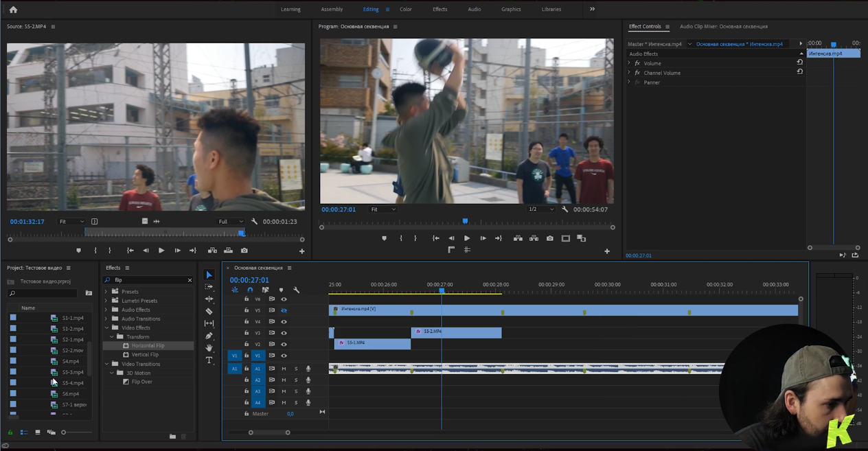Expand the Volume audio effect
Viewport: 868px width, 451px height.
629,63
